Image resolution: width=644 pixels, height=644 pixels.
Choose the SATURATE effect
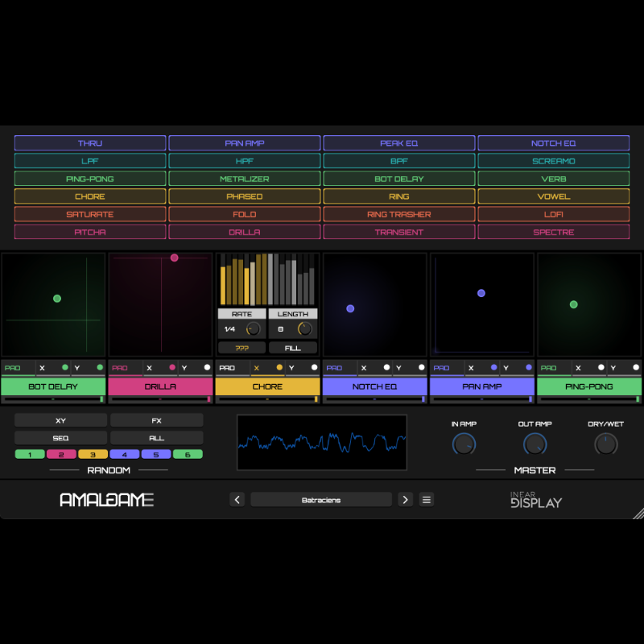click(90, 214)
